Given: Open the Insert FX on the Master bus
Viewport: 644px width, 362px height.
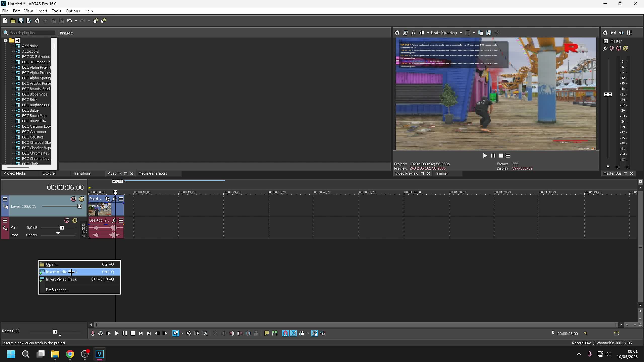Looking at the screenshot, I should click(x=605, y=49).
